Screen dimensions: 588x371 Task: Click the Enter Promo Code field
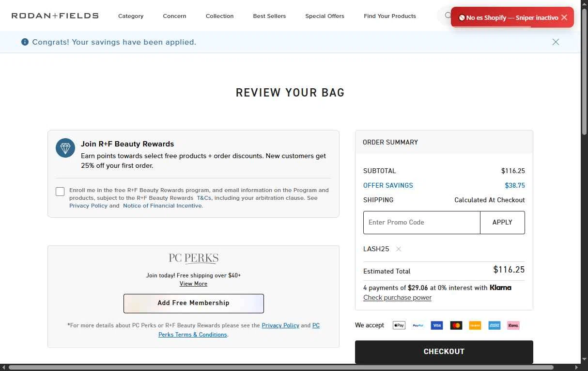click(x=422, y=223)
